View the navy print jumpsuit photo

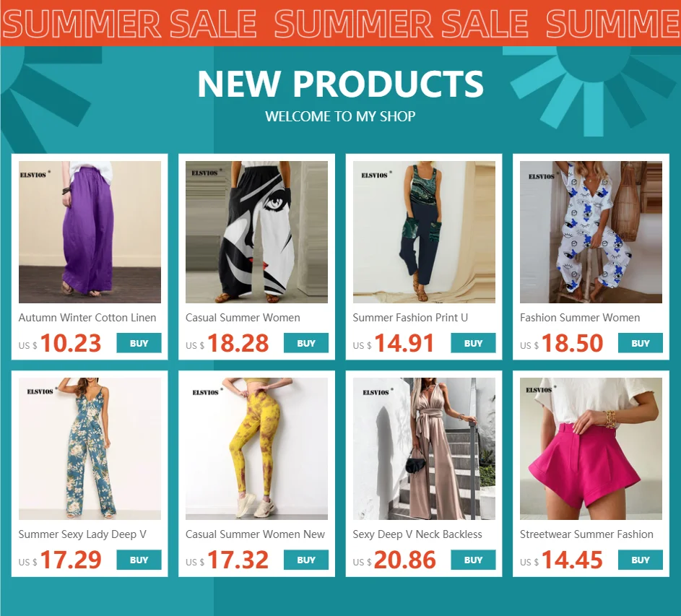(424, 232)
